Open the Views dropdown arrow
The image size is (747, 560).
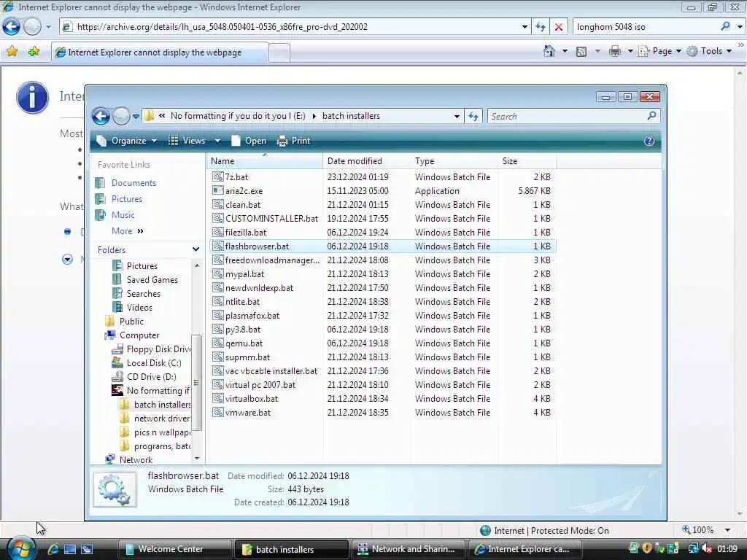(x=217, y=141)
